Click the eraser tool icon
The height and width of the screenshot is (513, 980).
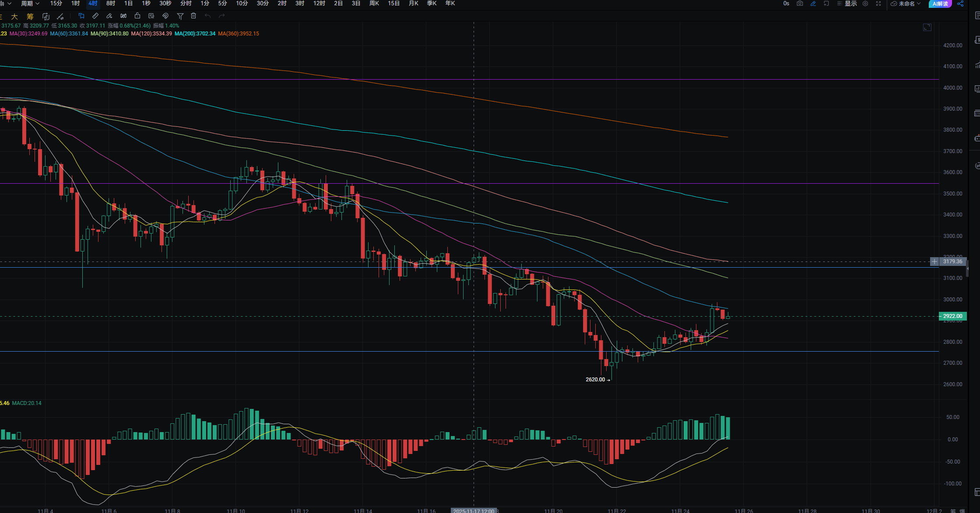(109, 16)
